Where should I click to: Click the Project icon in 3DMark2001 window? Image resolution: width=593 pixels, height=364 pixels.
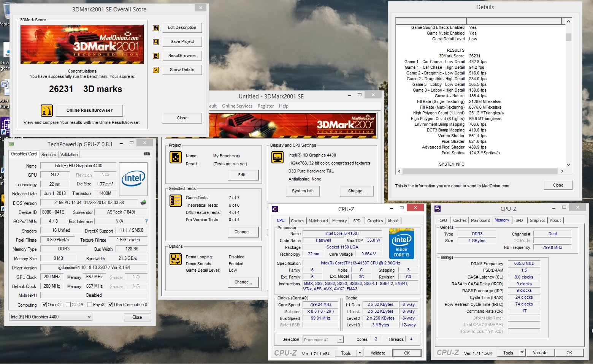pyautogui.click(x=176, y=157)
